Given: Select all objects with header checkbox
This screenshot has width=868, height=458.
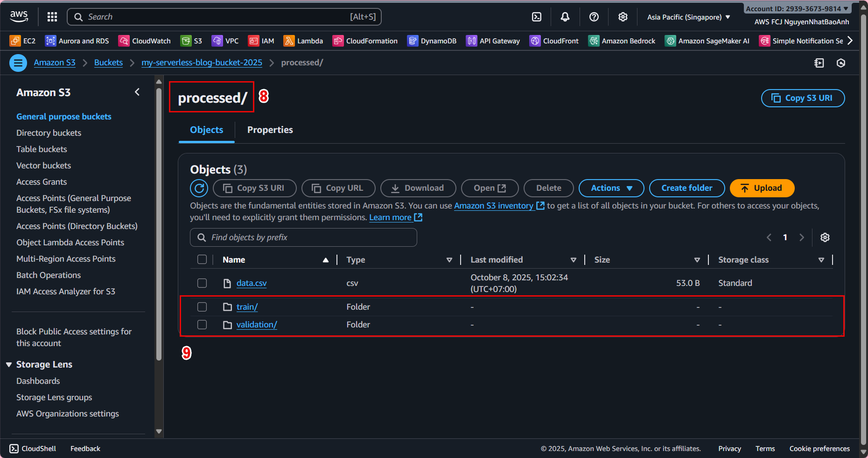Looking at the screenshot, I should click(x=202, y=259).
